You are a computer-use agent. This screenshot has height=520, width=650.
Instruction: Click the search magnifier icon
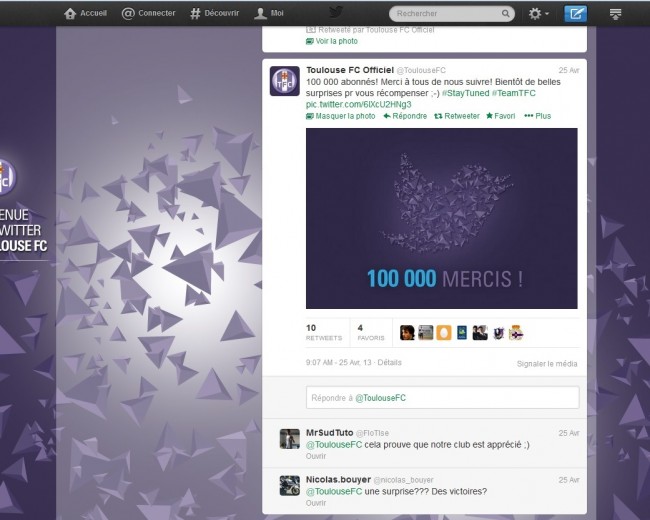(505, 14)
